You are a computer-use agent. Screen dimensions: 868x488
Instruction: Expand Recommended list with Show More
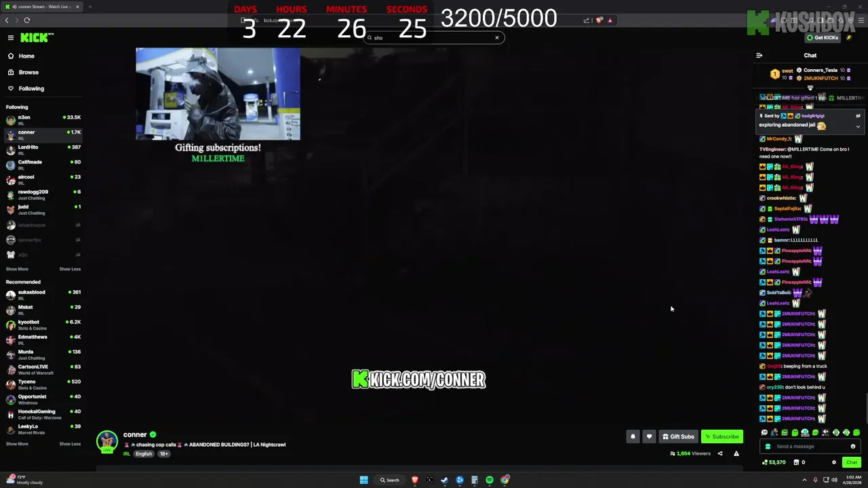(17, 444)
